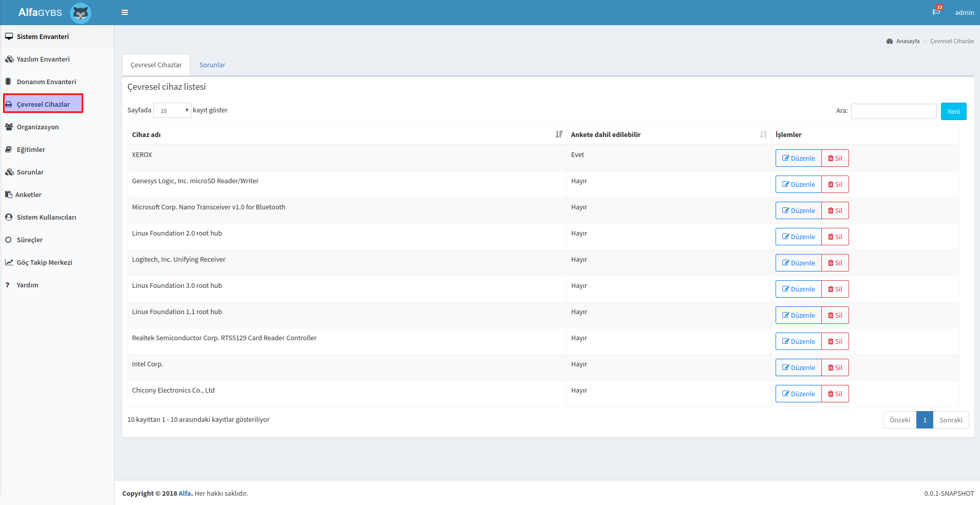Sort by the Cihaz adı column

(x=347, y=134)
